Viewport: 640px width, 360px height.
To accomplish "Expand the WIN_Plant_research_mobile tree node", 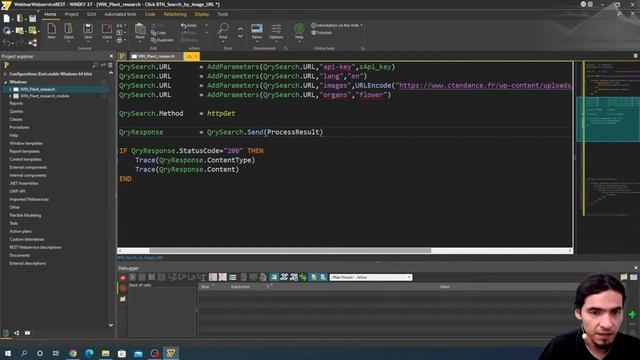I will click(x=10, y=96).
